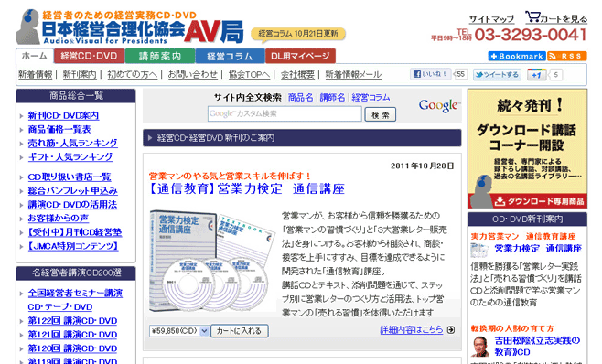Open the 経営コラム tab
Screen dimensions: 602x364
(x=230, y=56)
